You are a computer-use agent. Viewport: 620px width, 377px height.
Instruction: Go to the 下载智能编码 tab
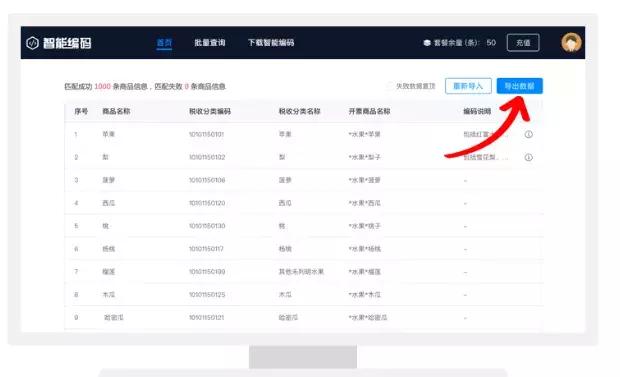click(x=271, y=43)
